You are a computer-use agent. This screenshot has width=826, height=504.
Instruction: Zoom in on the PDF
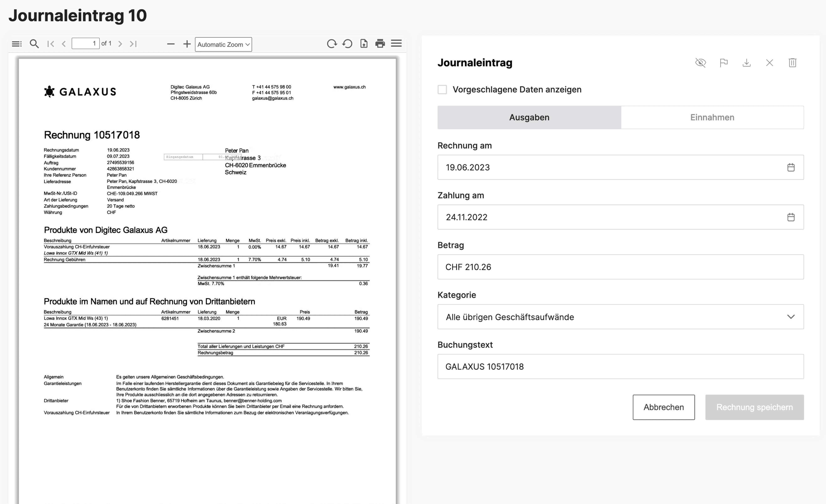point(187,44)
